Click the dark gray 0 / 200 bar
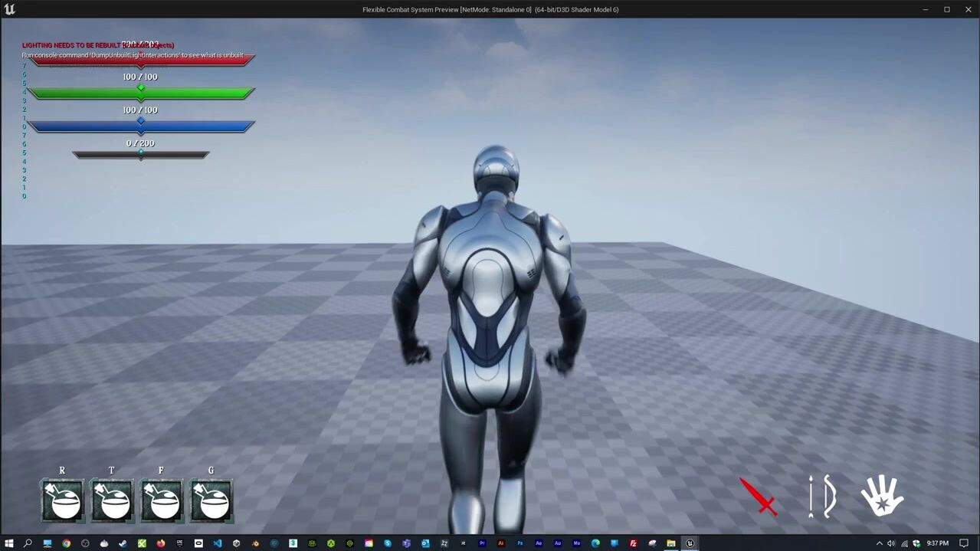Screen dimensions: 980x551 141,155
